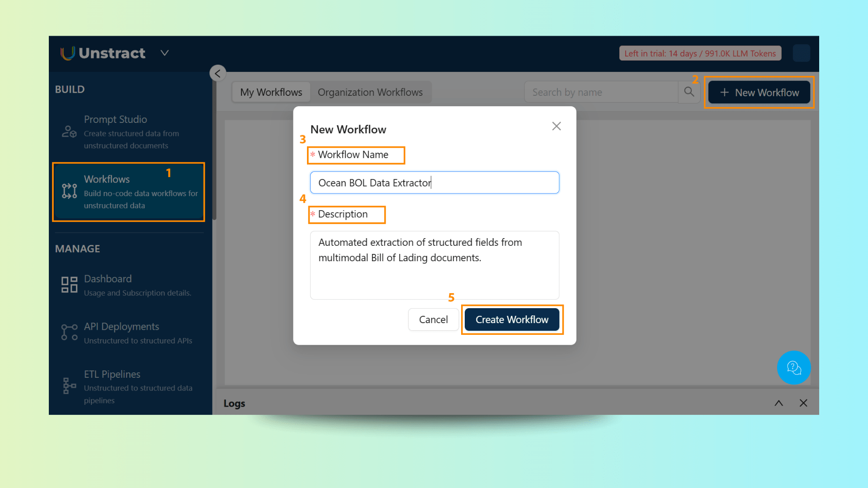Open Dashboard via its grid icon
This screenshot has height=488, width=868.
click(69, 285)
